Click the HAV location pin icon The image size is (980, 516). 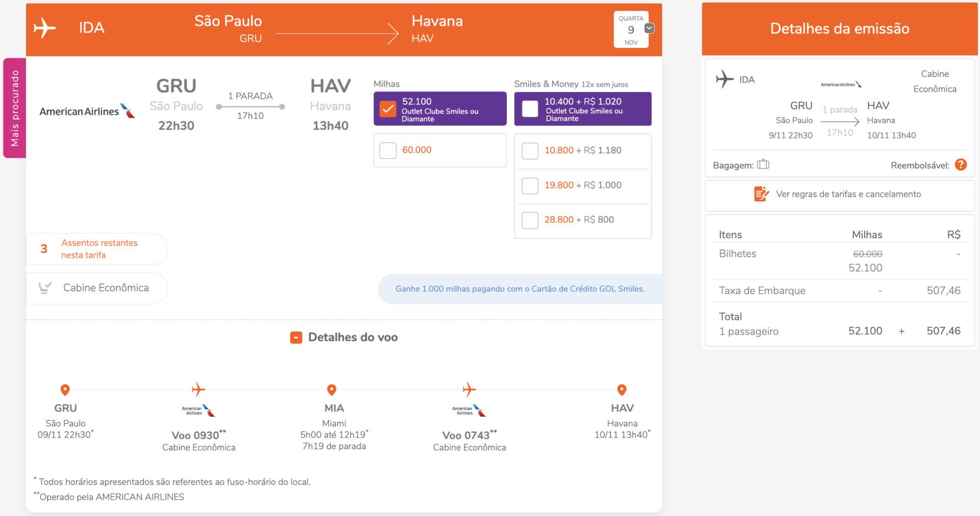pyautogui.click(x=622, y=390)
